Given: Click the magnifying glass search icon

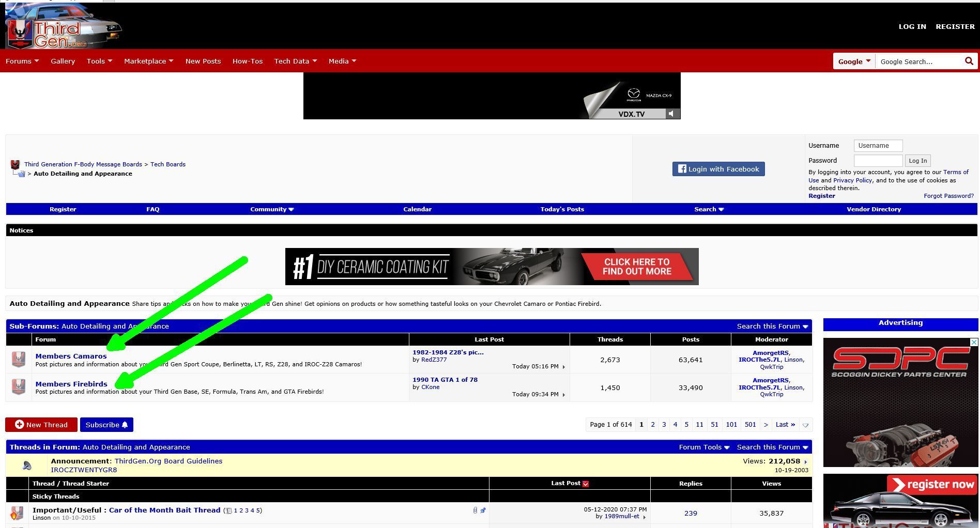Looking at the screenshot, I should point(969,61).
